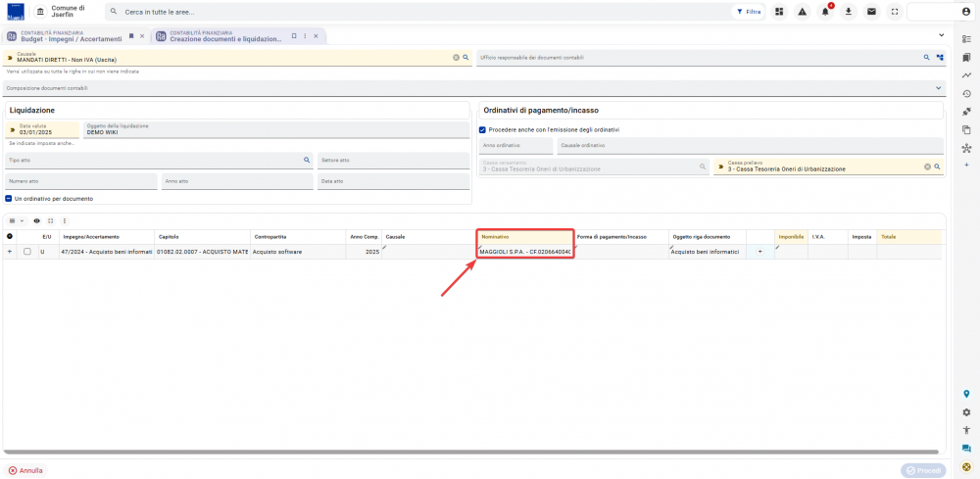Clear the Causale field value

point(457,58)
